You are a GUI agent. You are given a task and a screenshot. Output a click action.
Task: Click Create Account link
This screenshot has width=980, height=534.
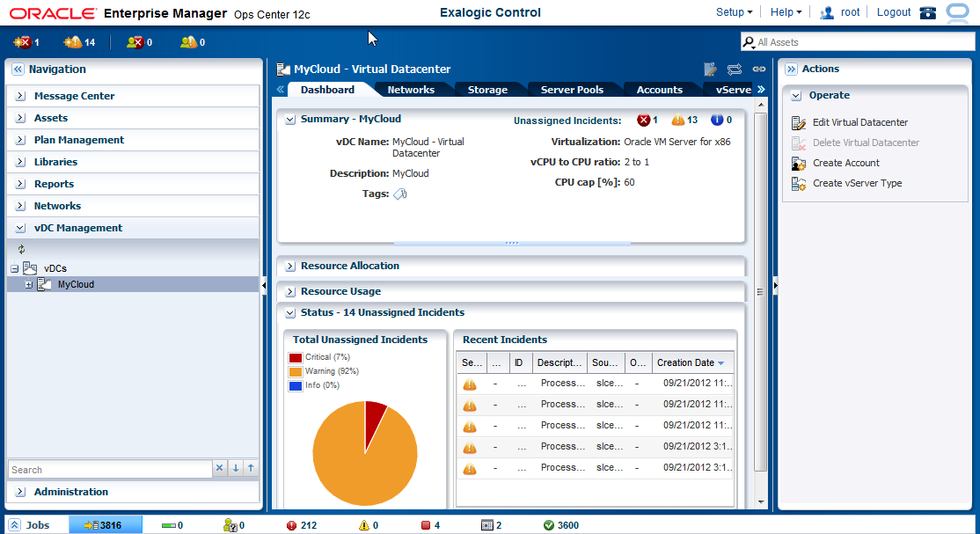[x=845, y=164]
